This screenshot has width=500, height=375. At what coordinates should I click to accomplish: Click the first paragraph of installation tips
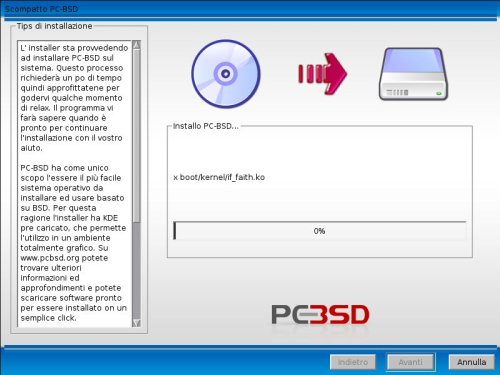(x=74, y=98)
